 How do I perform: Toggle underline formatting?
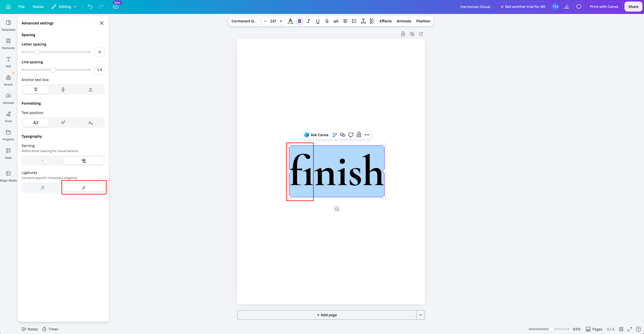tap(318, 21)
